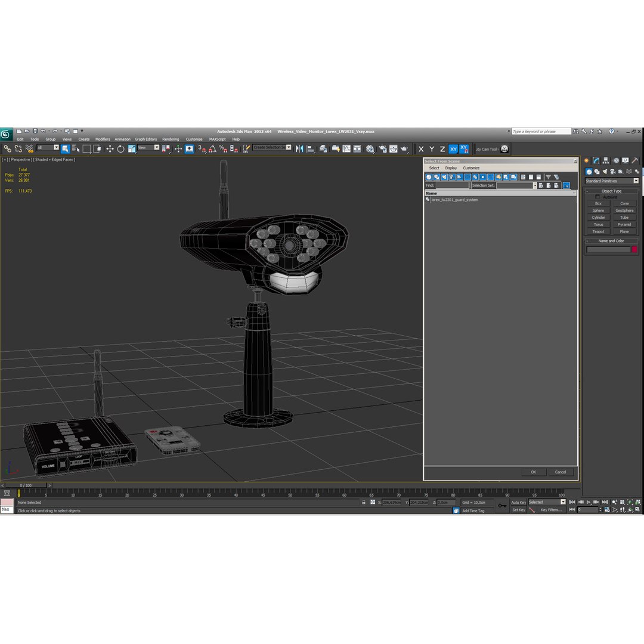This screenshot has height=644, width=644.
Task: Click the Save File quick-access icon
Action: 35,131
